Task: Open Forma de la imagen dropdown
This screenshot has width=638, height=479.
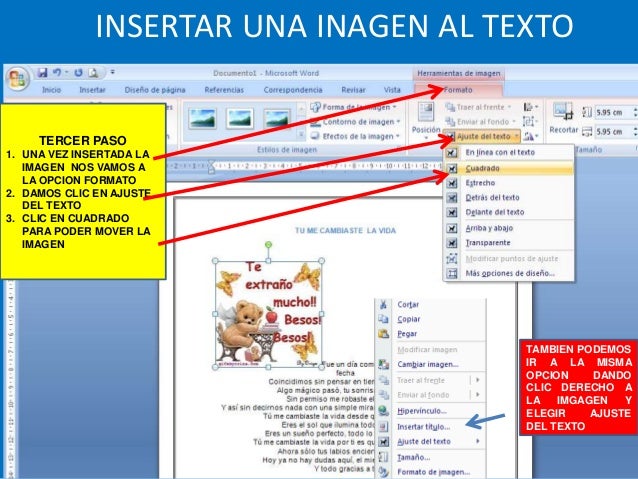Action: click(x=353, y=107)
